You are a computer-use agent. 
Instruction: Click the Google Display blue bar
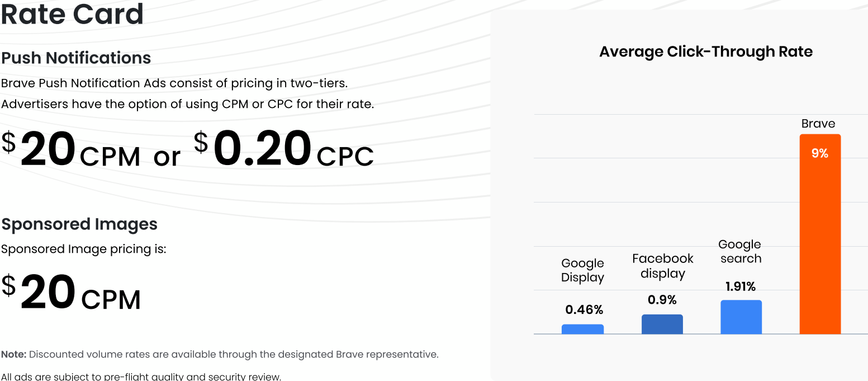tap(582, 329)
